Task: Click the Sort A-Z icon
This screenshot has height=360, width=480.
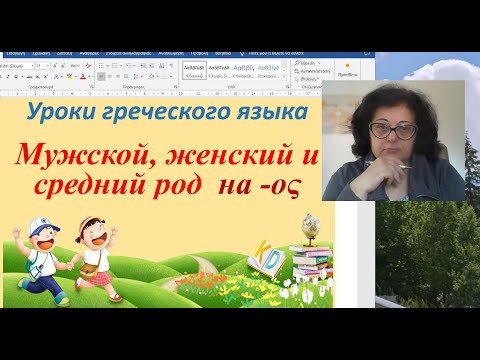Action: click(x=162, y=66)
